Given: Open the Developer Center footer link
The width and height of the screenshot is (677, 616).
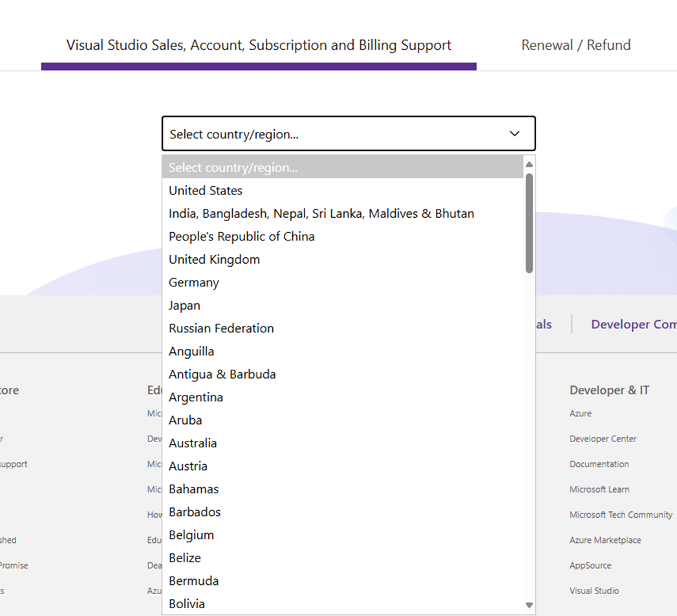Looking at the screenshot, I should (x=603, y=439).
